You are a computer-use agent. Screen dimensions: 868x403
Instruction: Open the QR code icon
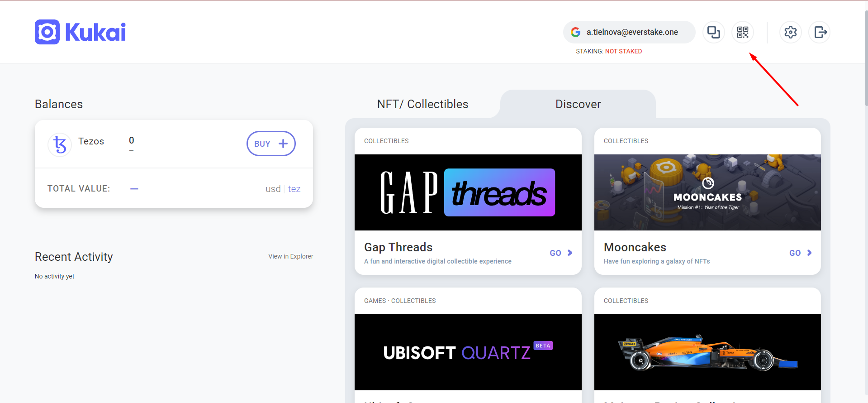click(743, 32)
